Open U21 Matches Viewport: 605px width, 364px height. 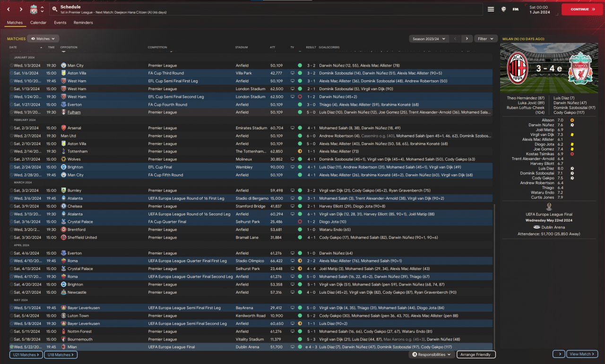(x=25, y=355)
